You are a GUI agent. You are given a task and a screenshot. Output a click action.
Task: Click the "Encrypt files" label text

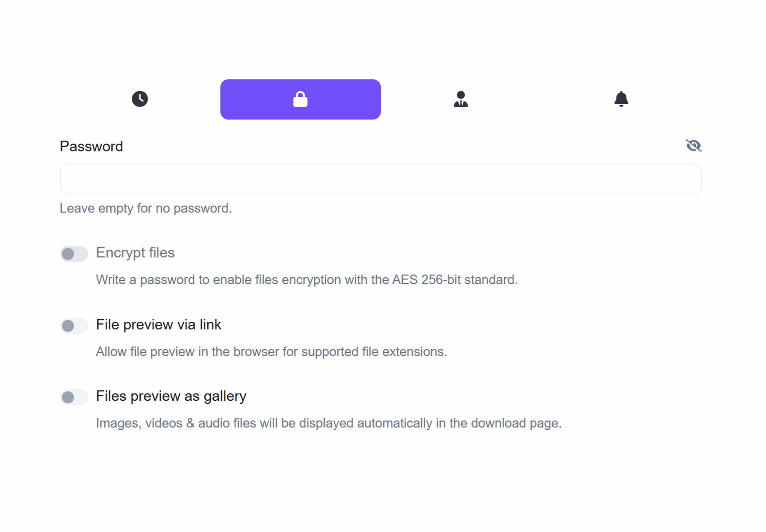pos(135,253)
